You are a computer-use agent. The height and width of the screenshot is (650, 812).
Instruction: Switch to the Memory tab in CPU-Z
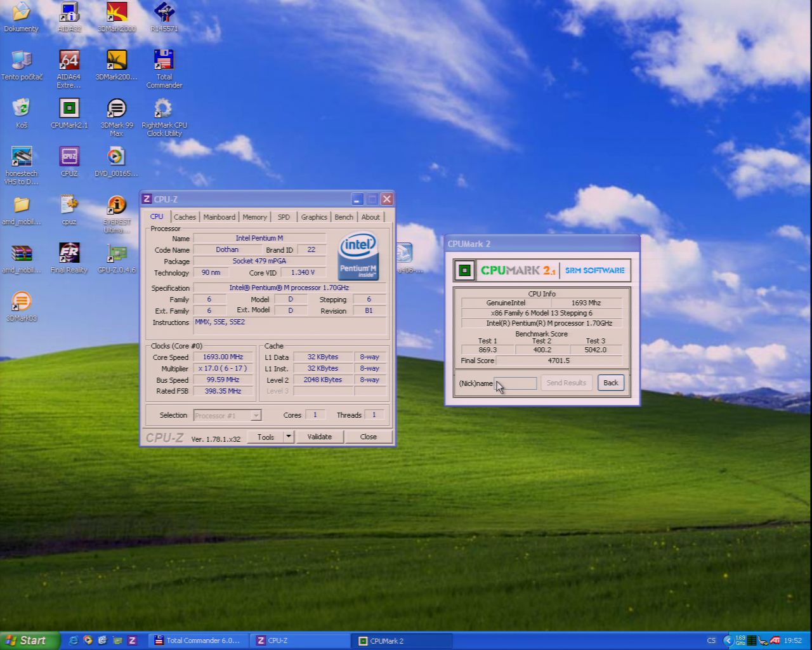254,217
